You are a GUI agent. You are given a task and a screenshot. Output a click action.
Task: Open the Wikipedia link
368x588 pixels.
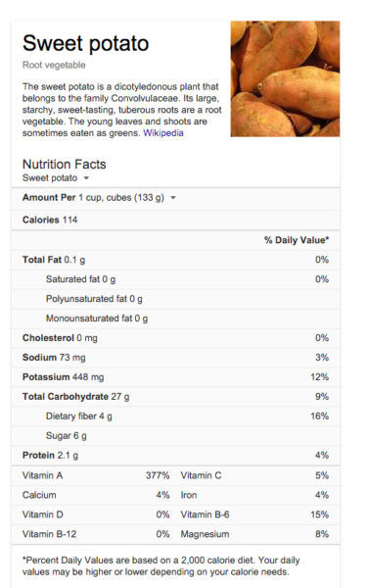tap(163, 133)
